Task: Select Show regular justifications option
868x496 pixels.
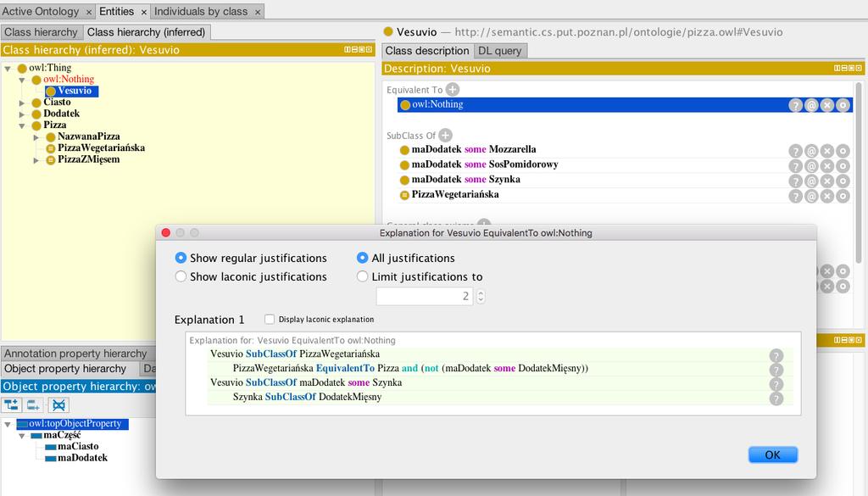Action: [181, 258]
